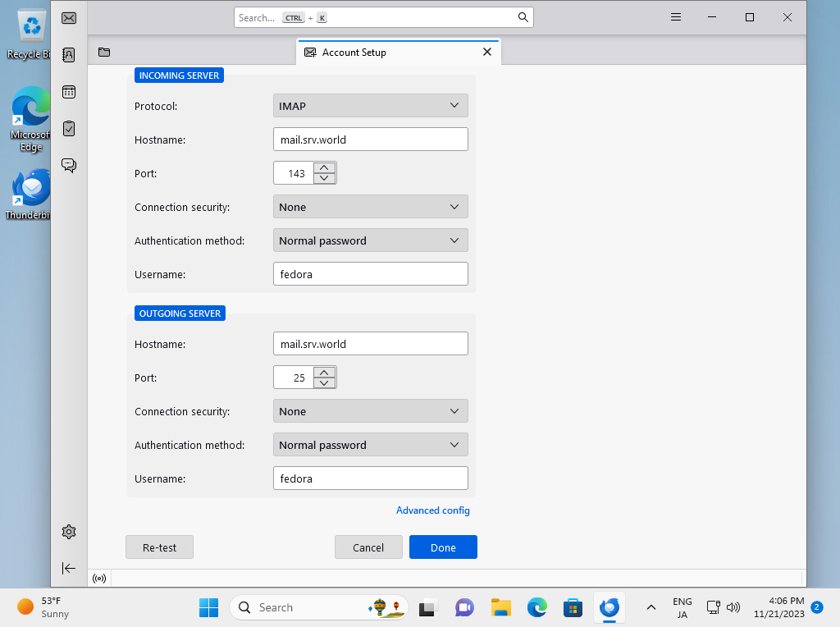Screen dimensions: 840x627
Task: Click the offline status indicator in the status bar
Action: pyautogui.click(x=98, y=578)
